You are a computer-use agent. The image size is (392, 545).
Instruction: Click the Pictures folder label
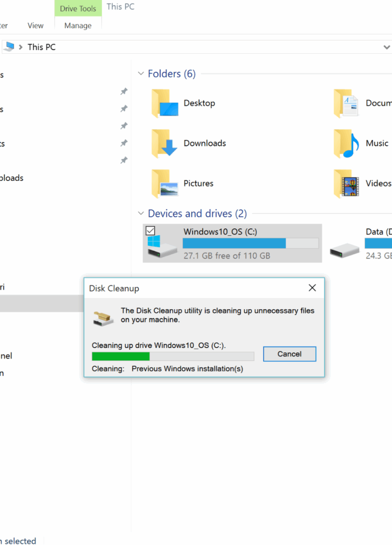coord(198,184)
